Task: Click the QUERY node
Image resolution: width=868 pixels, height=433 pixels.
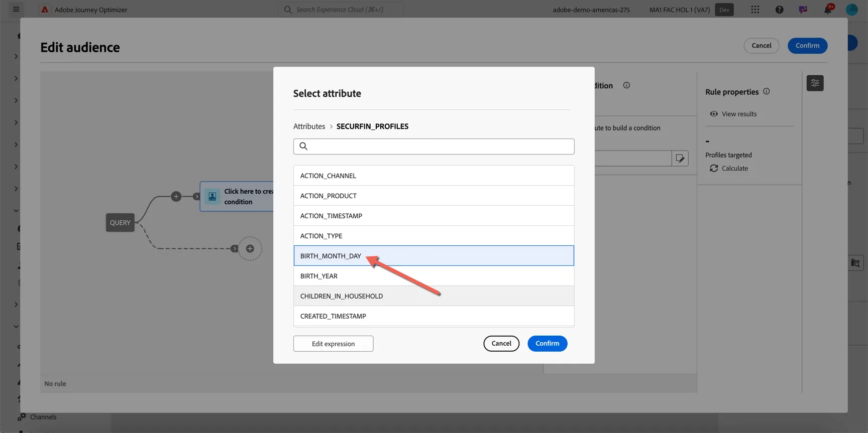Action: click(120, 223)
